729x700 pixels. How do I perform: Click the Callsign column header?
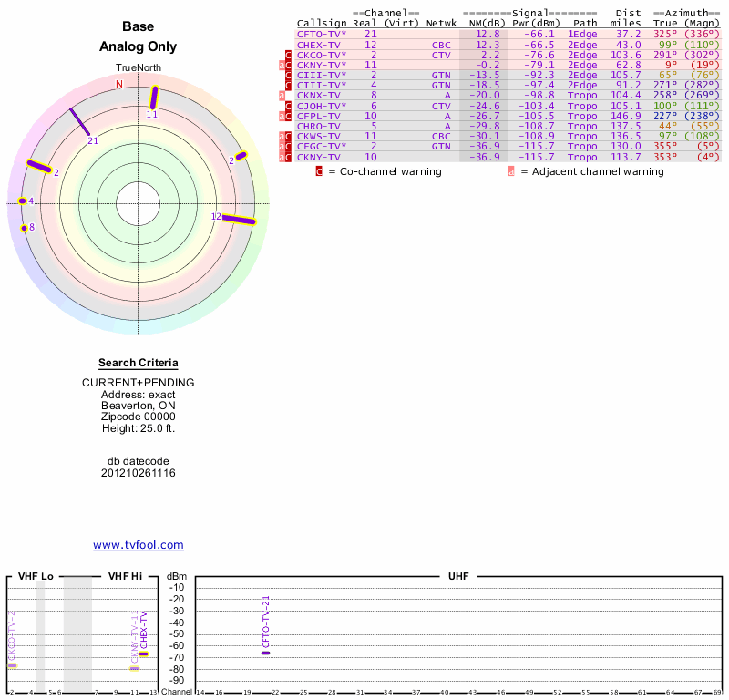pyautogui.click(x=321, y=24)
